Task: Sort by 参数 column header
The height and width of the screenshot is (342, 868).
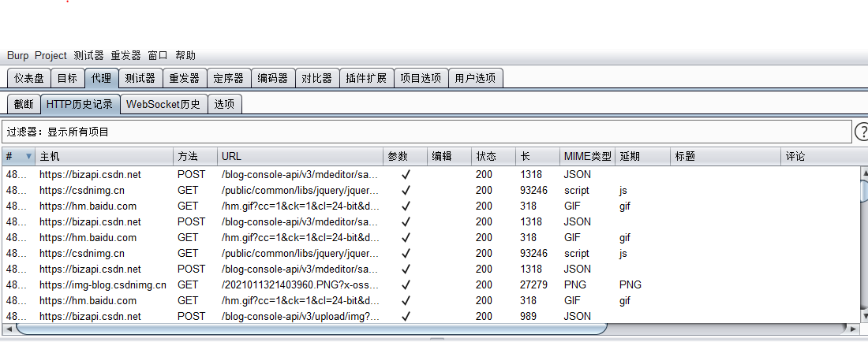Action: pyautogui.click(x=406, y=156)
